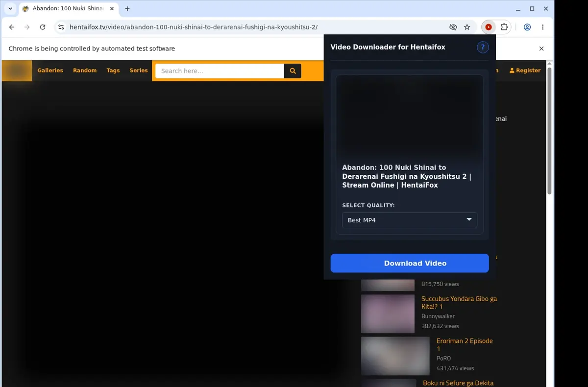Submit search with magnifier button

click(x=293, y=71)
